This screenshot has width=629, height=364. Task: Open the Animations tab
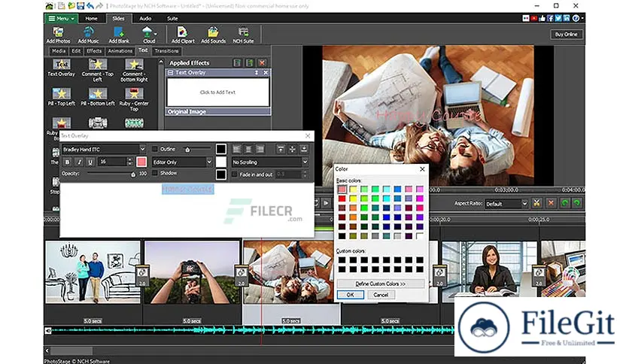tap(120, 51)
